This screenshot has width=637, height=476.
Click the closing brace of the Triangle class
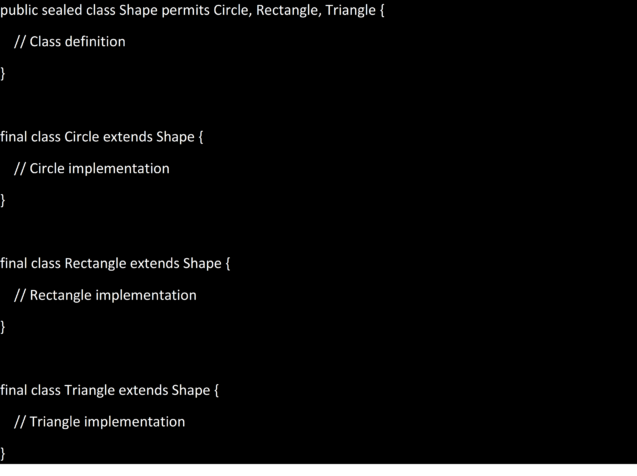tap(3, 454)
